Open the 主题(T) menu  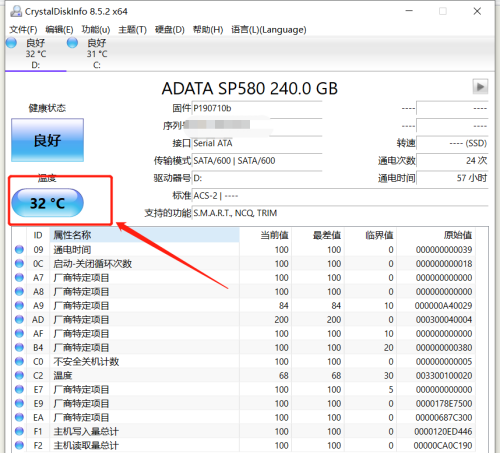tap(132, 30)
